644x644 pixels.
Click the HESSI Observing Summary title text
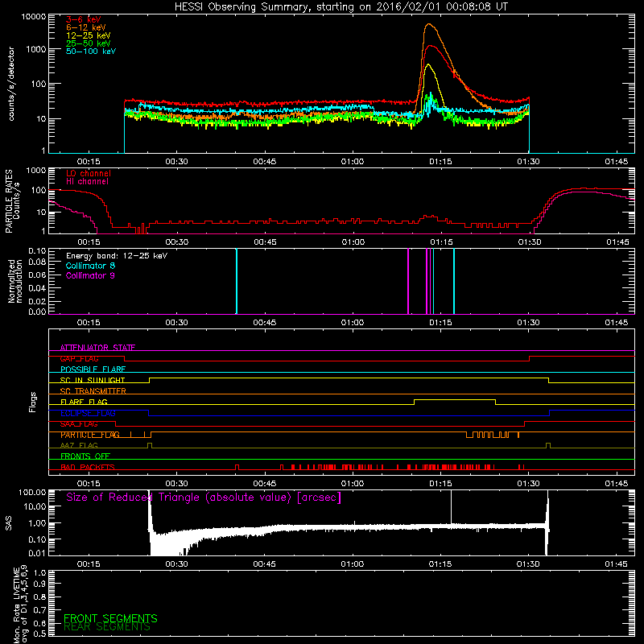coord(341,7)
